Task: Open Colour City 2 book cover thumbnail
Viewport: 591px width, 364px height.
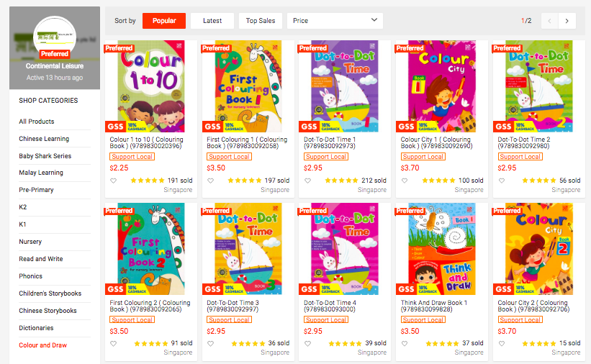Action: (539, 249)
